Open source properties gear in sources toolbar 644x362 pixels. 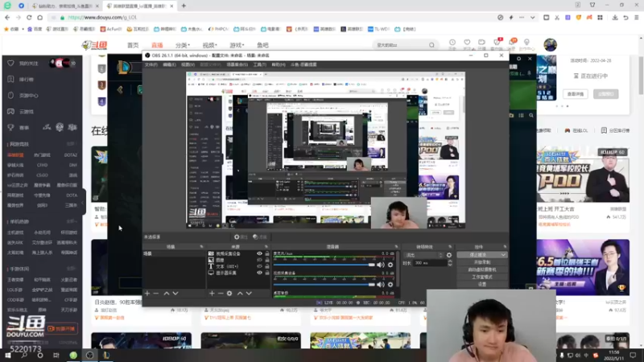click(x=229, y=294)
